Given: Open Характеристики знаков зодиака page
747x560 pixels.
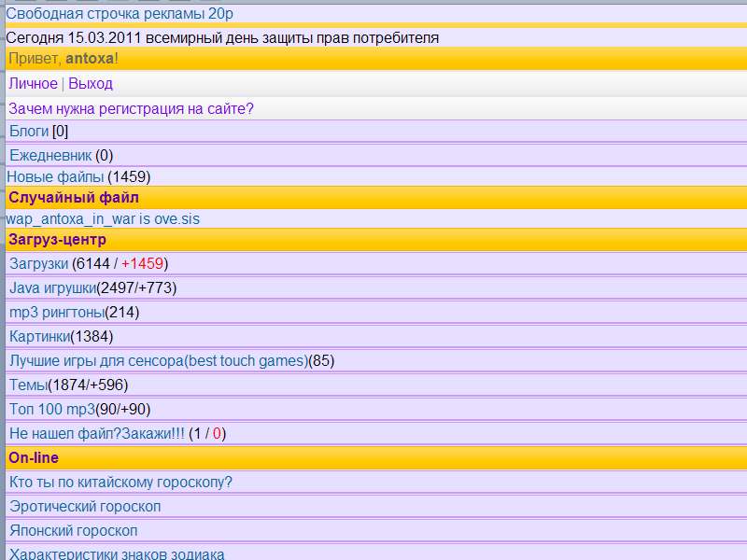Looking at the screenshot, I should point(117,553).
